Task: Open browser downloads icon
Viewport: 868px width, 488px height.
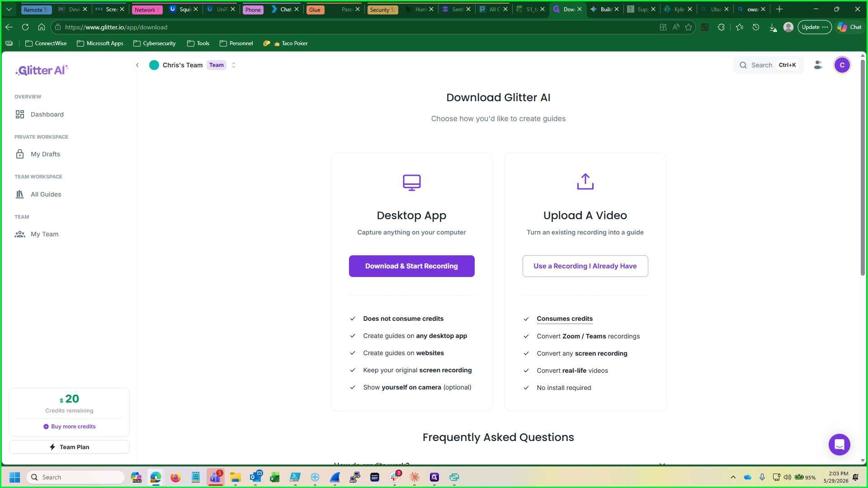Action: [x=773, y=27]
